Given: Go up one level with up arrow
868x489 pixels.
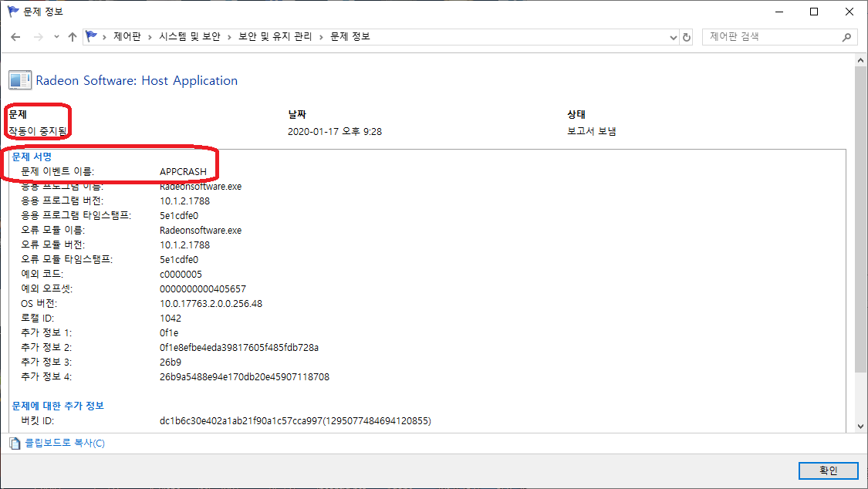Looking at the screenshot, I should [x=73, y=37].
